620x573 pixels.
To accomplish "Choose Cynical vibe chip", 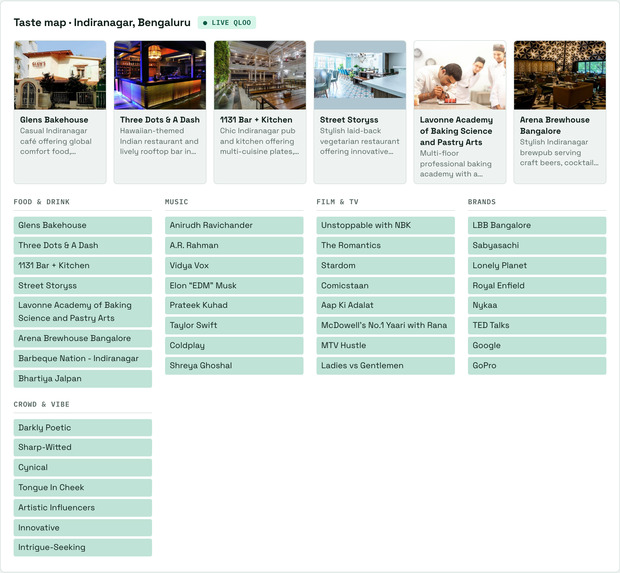I will [x=83, y=467].
